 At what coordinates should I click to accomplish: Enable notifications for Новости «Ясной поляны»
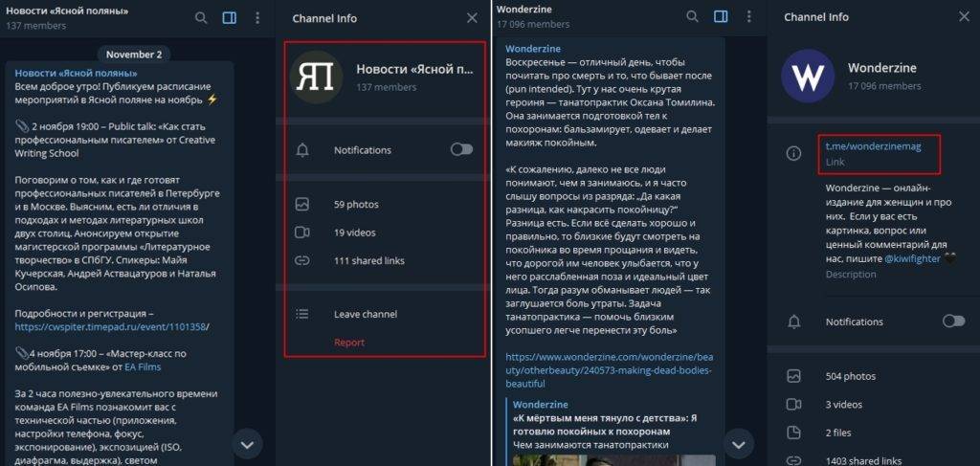pos(461,150)
